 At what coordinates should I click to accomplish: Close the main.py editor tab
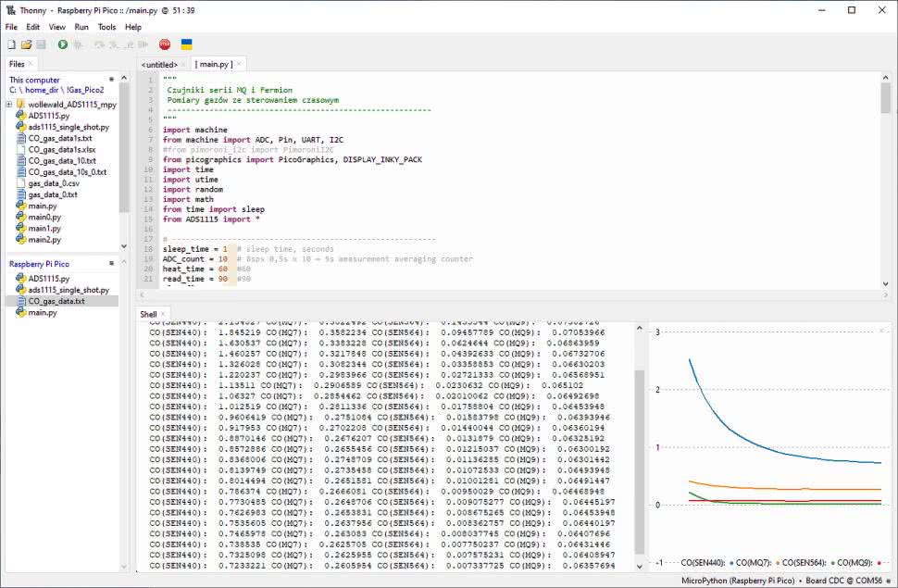[x=239, y=64]
